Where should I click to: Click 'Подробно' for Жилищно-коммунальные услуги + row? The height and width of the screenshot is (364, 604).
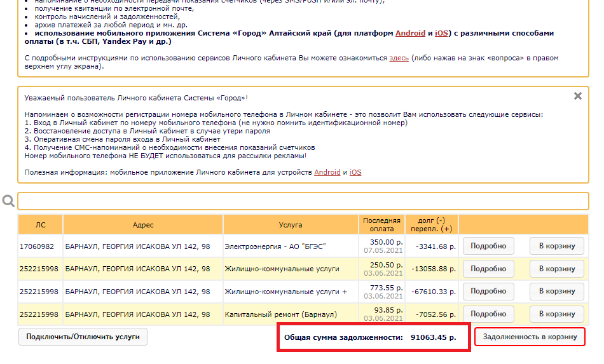pos(488,292)
